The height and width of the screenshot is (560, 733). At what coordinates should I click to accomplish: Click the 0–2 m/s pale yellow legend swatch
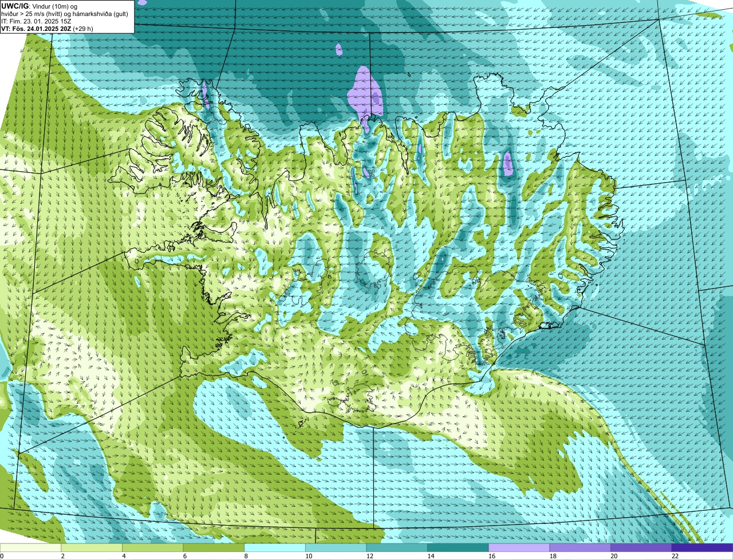(30, 547)
